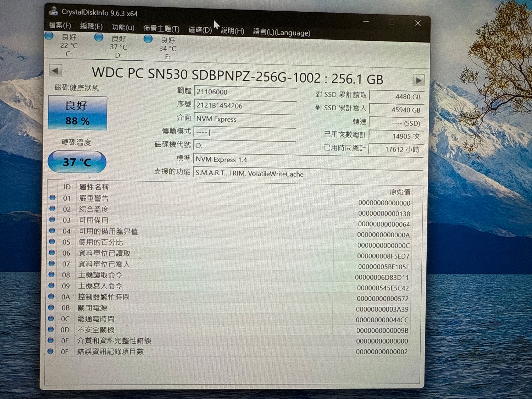Select row 04 可用的備用臨界值

pos(231,233)
